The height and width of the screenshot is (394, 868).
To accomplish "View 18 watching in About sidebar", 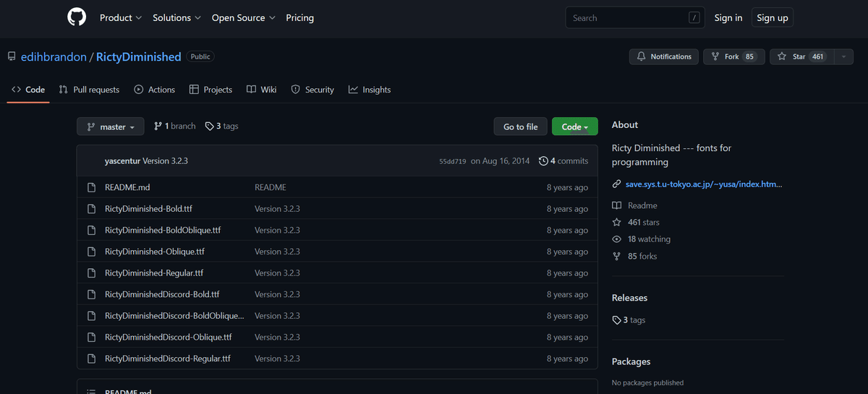I will [x=649, y=239].
